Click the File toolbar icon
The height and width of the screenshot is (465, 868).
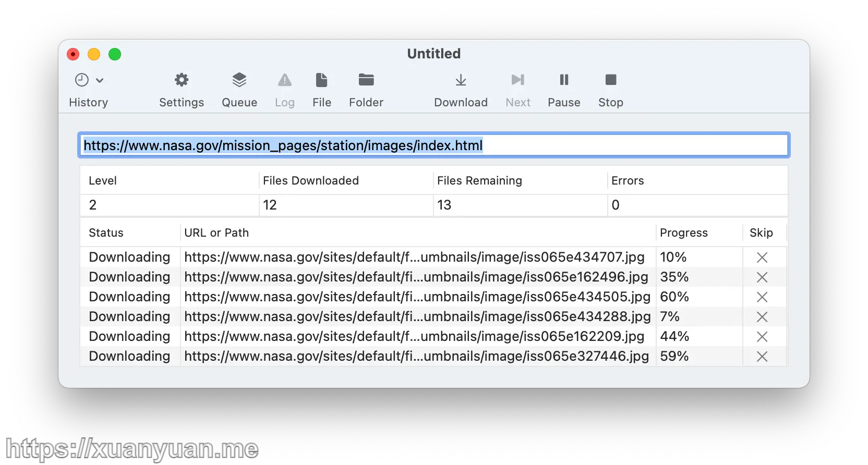(322, 80)
